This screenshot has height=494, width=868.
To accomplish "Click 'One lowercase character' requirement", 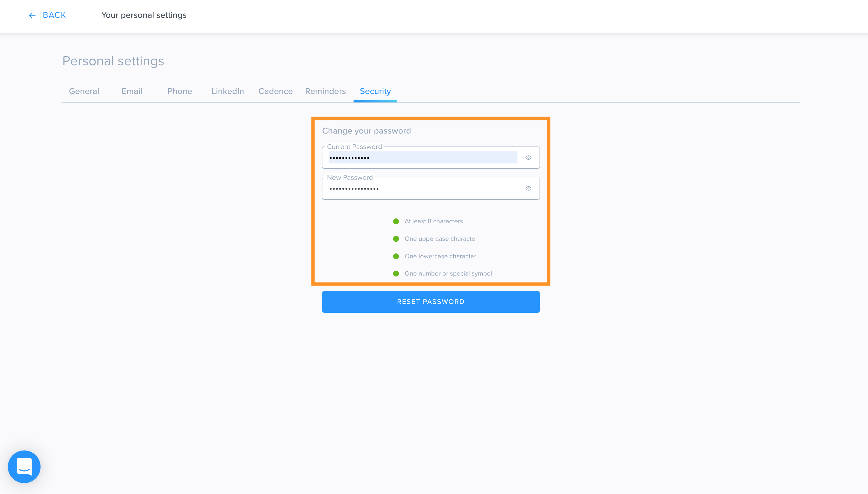I will click(x=440, y=256).
